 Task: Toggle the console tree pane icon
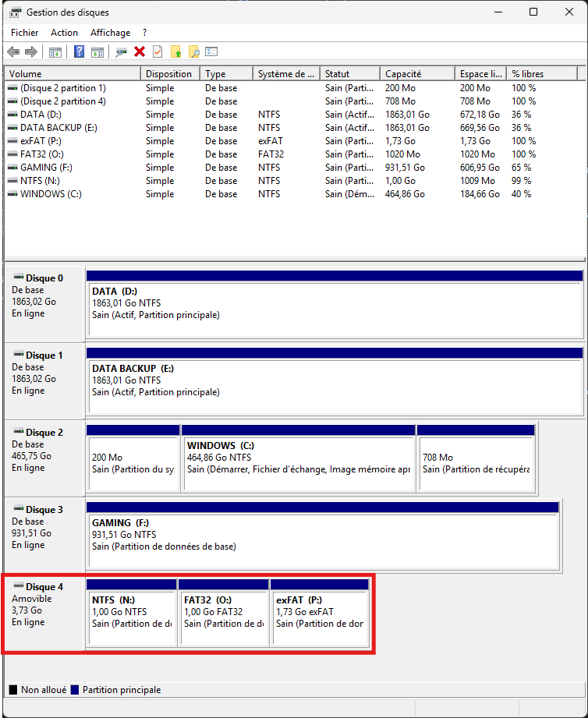pos(55,52)
